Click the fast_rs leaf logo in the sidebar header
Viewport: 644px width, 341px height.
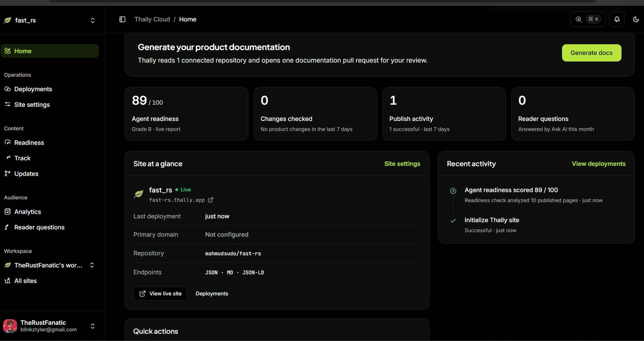click(8, 20)
